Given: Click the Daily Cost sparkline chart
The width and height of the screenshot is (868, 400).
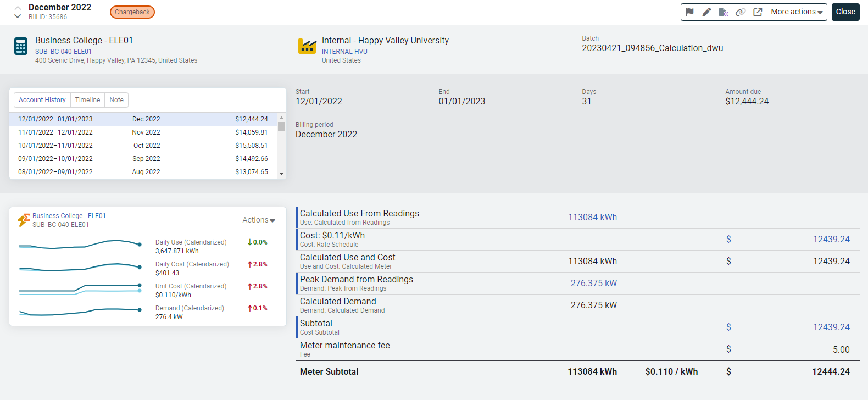Looking at the screenshot, I should point(80,268).
